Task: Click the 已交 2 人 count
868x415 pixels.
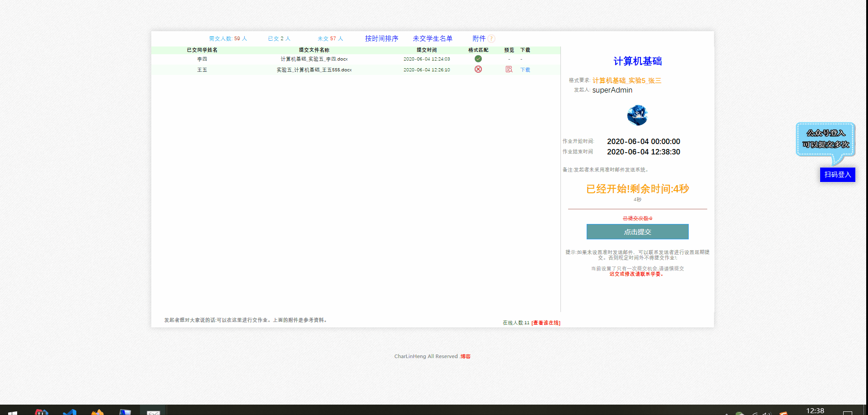Action: point(279,38)
